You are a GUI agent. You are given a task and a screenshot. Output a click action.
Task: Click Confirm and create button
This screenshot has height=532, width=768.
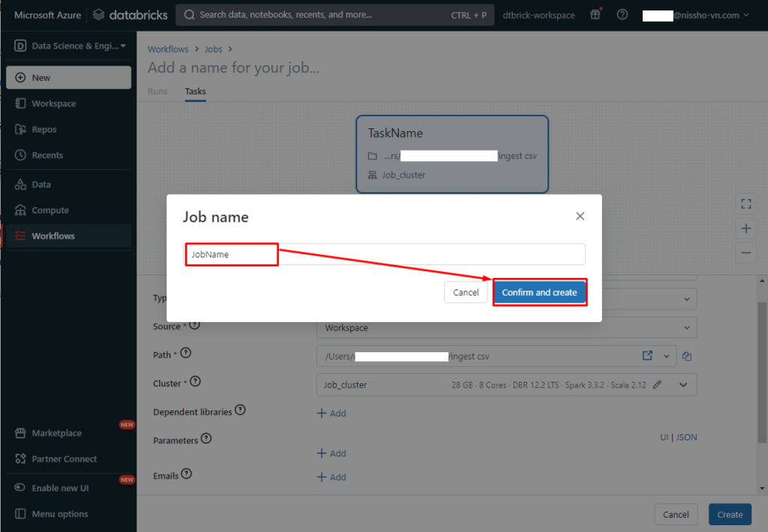click(539, 292)
